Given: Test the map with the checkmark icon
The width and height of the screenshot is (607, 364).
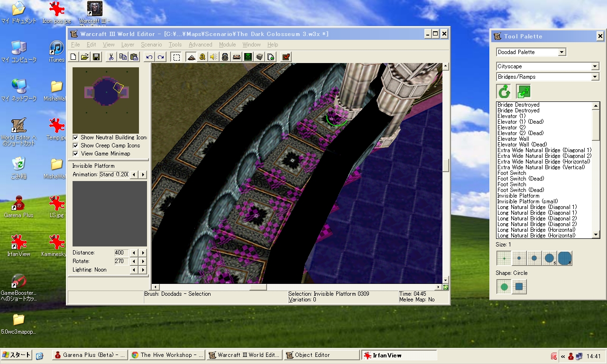Looking at the screenshot, I should pyautogui.click(x=286, y=57).
